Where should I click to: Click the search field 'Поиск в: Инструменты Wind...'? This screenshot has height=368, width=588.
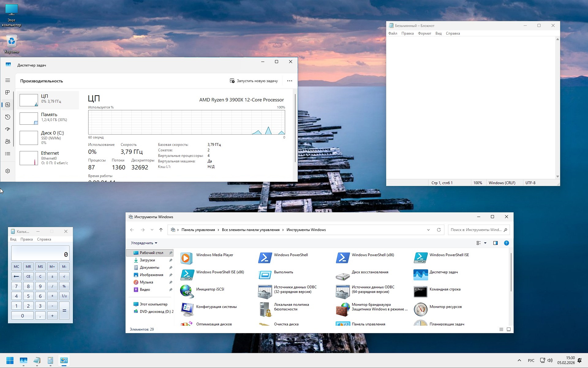(479, 230)
